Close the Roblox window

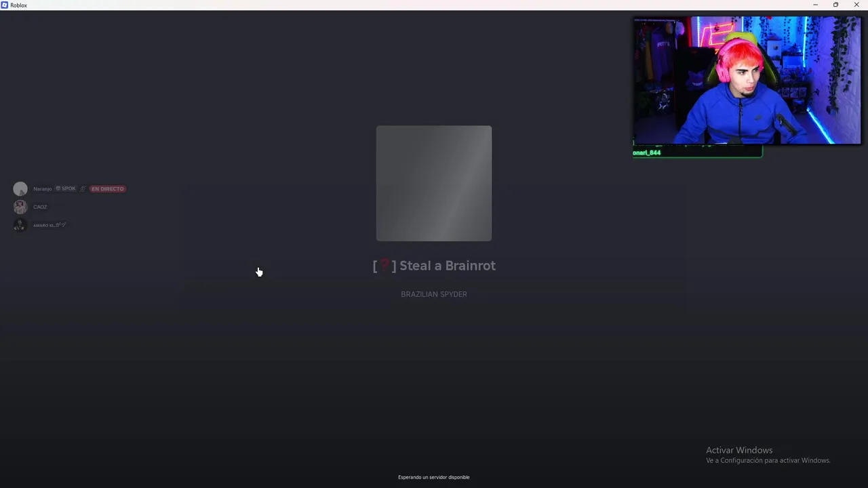[x=856, y=5]
